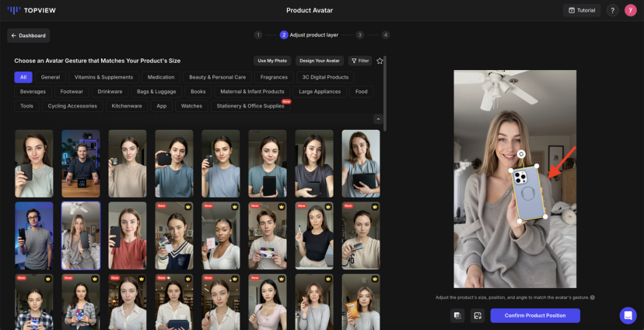Select Cycling Accessories category
Viewport: 644px width, 330px height.
tap(72, 106)
